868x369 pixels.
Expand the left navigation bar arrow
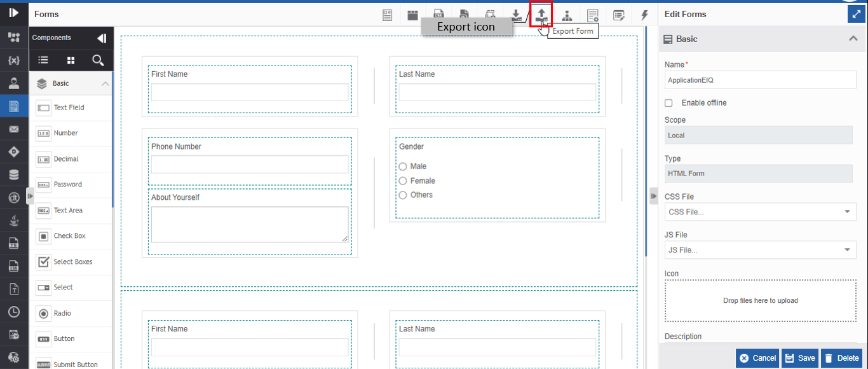pyautogui.click(x=14, y=13)
